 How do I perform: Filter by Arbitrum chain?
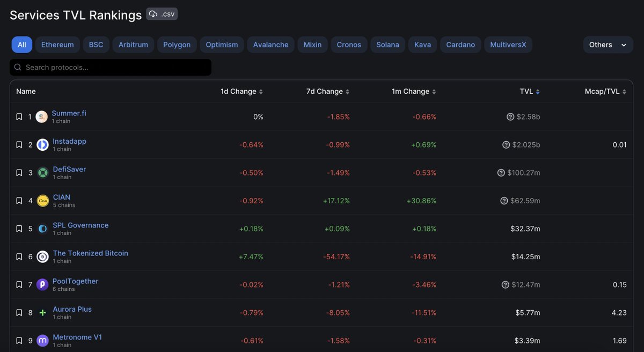pyautogui.click(x=133, y=45)
